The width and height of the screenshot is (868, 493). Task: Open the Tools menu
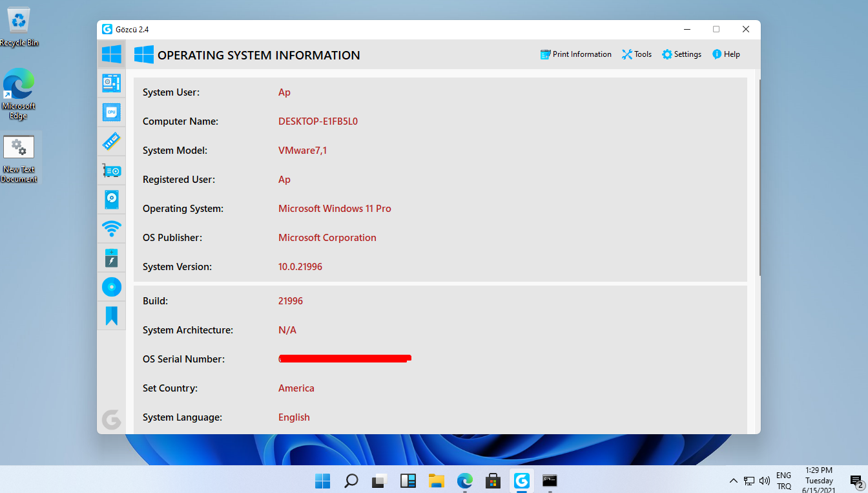pos(637,54)
